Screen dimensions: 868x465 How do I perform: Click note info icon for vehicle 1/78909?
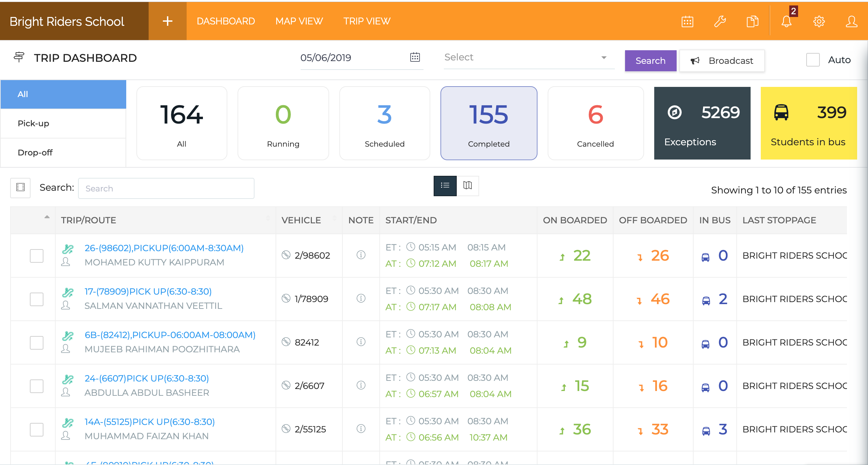point(361,298)
